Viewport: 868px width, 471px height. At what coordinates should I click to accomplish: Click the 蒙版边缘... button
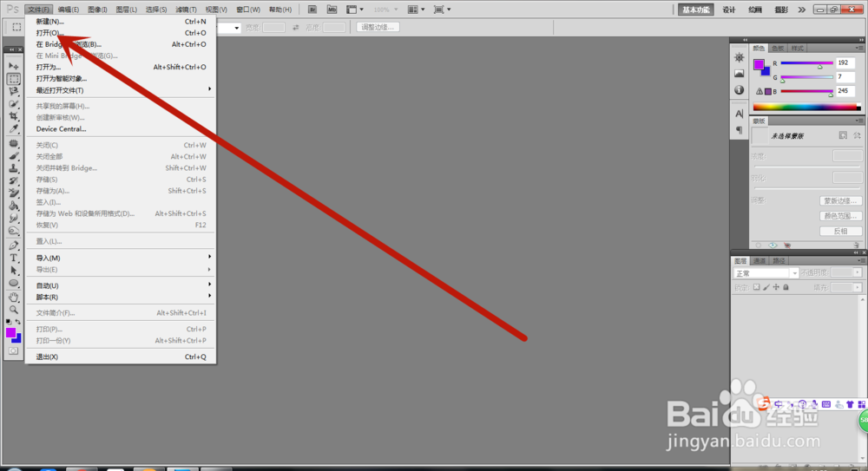pyautogui.click(x=840, y=201)
